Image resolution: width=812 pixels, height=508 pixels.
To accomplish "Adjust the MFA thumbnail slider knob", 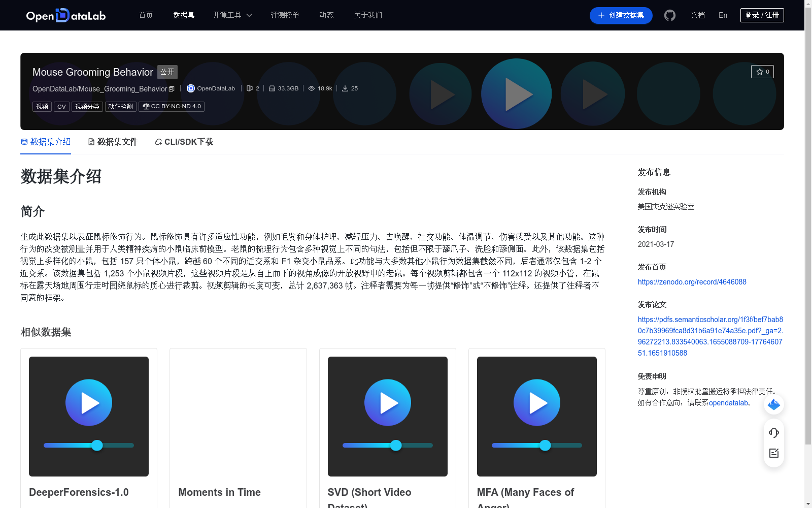I will [545, 446].
